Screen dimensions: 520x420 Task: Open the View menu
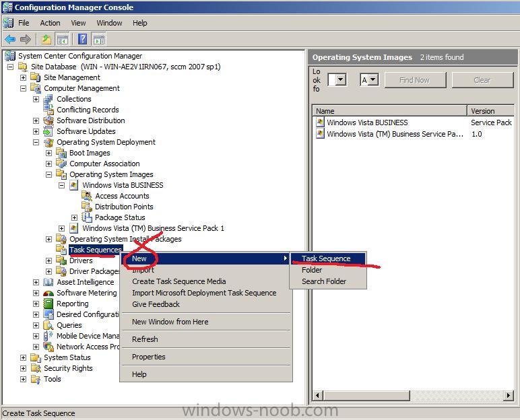(x=78, y=23)
